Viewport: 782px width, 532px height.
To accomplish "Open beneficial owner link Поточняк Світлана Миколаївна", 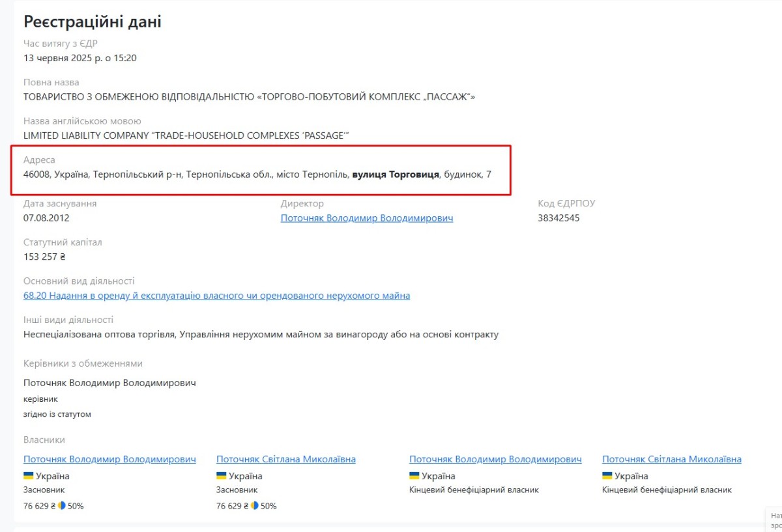I will (x=672, y=459).
